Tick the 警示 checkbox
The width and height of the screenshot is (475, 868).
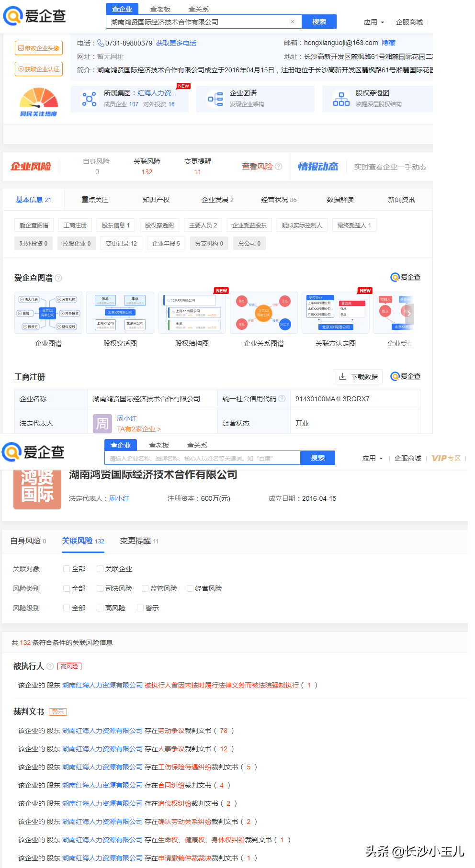click(140, 608)
